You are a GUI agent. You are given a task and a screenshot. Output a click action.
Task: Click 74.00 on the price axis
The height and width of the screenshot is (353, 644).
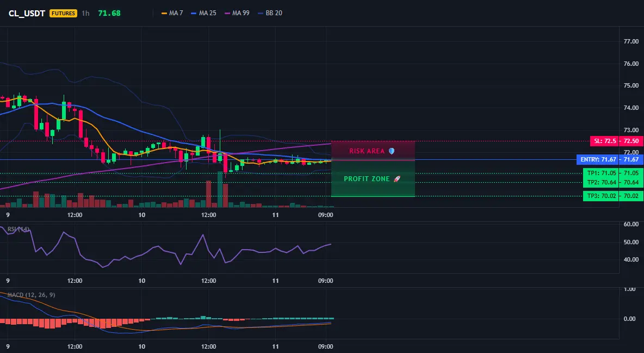tap(631, 108)
